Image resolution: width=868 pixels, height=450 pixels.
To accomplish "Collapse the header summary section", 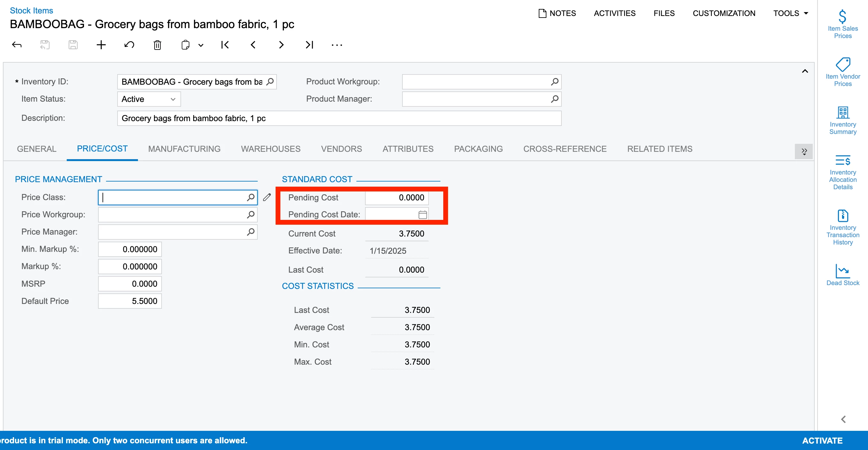I will pos(805,71).
